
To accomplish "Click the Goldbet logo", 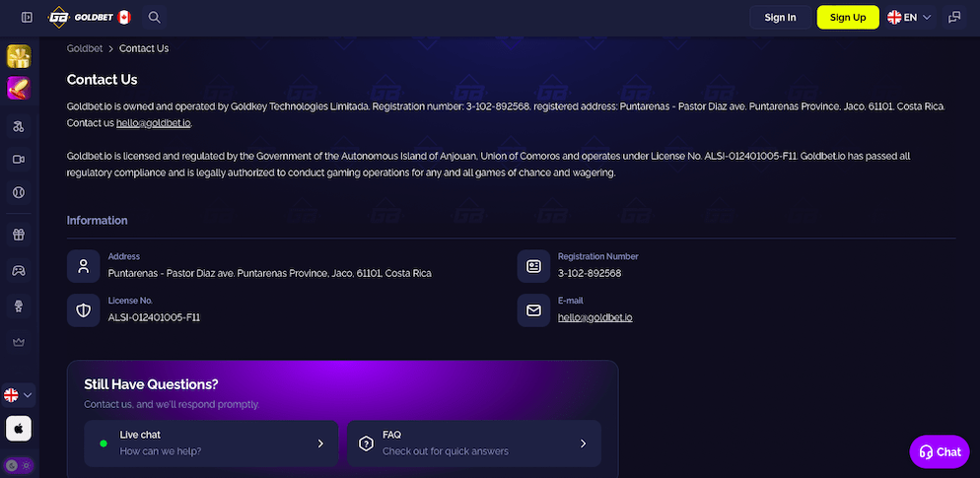I will point(81,18).
